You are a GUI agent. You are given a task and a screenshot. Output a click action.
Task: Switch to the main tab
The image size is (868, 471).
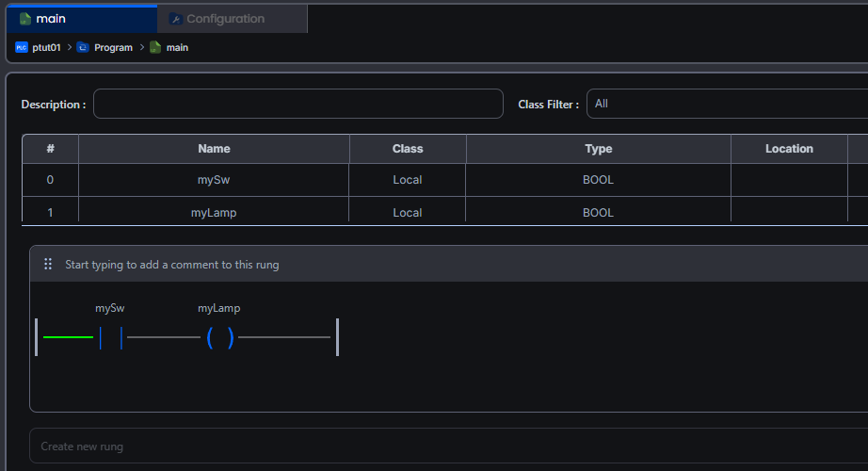tap(51, 19)
